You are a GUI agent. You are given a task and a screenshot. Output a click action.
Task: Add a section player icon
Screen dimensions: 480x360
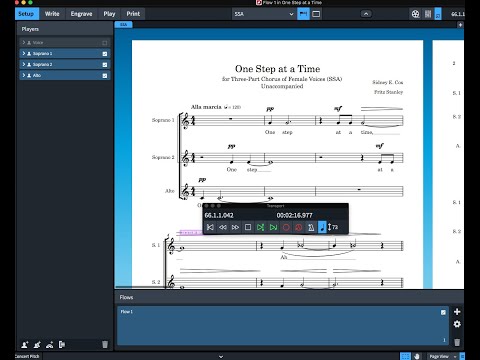(37, 345)
